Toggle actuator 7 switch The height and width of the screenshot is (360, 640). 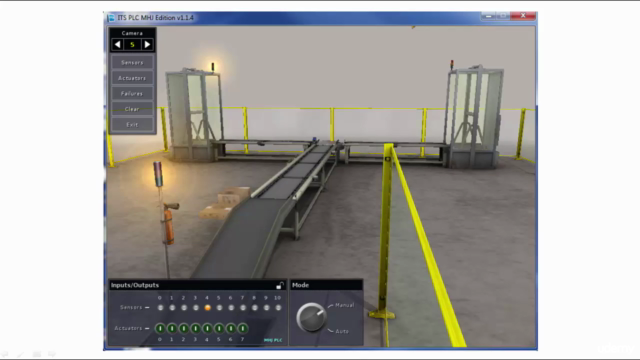point(243,328)
